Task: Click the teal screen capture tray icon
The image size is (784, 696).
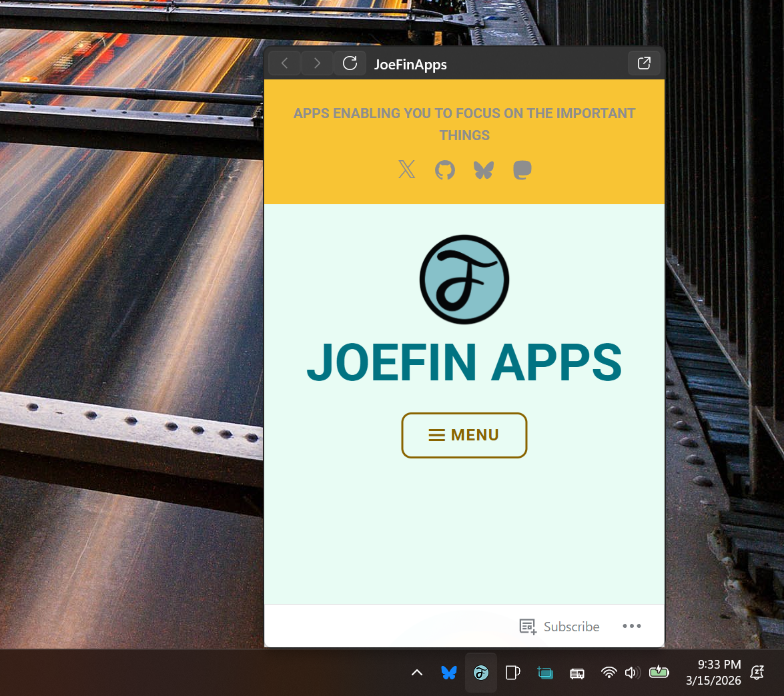Action: (x=545, y=673)
